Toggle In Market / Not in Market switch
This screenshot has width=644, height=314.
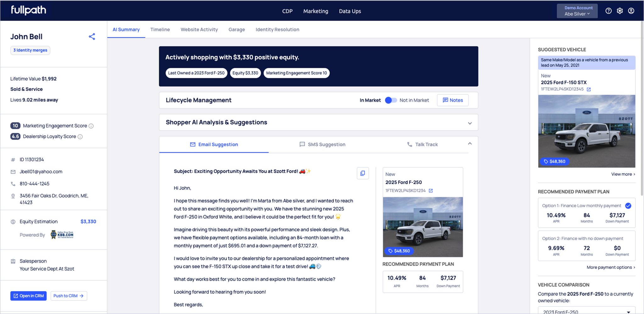pyautogui.click(x=391, y=100)
